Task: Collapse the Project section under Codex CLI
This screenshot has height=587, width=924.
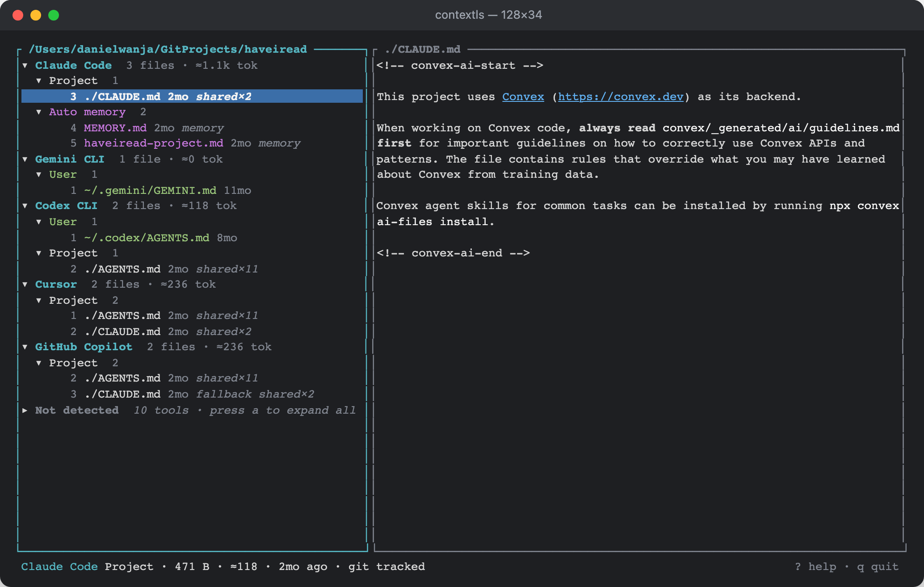Action: click(x=39, y=253)
